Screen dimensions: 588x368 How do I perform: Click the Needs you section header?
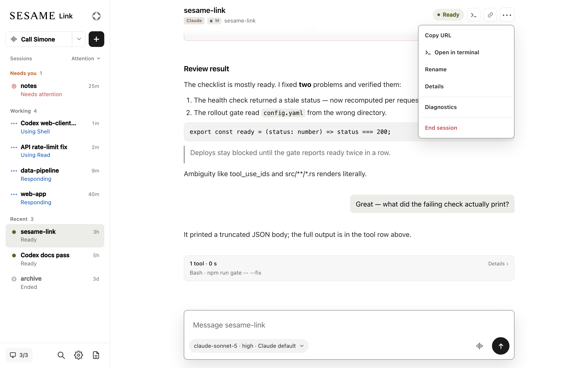(x=26, y=73)
